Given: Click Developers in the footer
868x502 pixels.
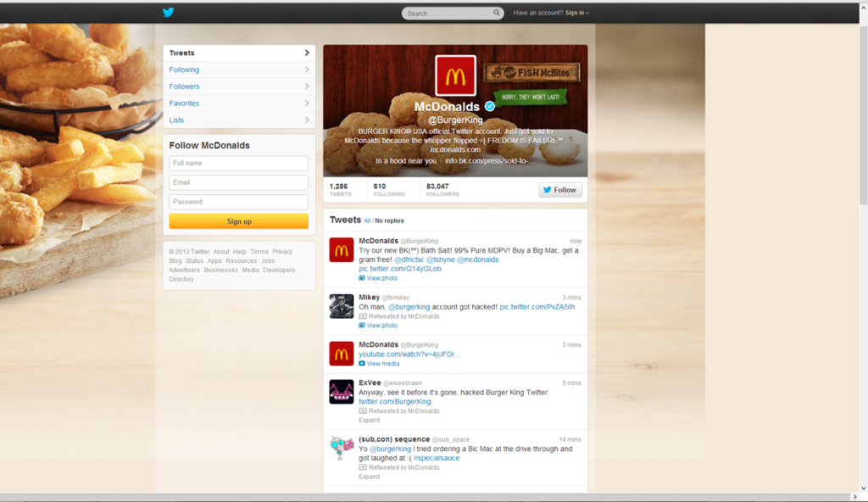Looking at the screenshot, I should (x=279, y=270).
